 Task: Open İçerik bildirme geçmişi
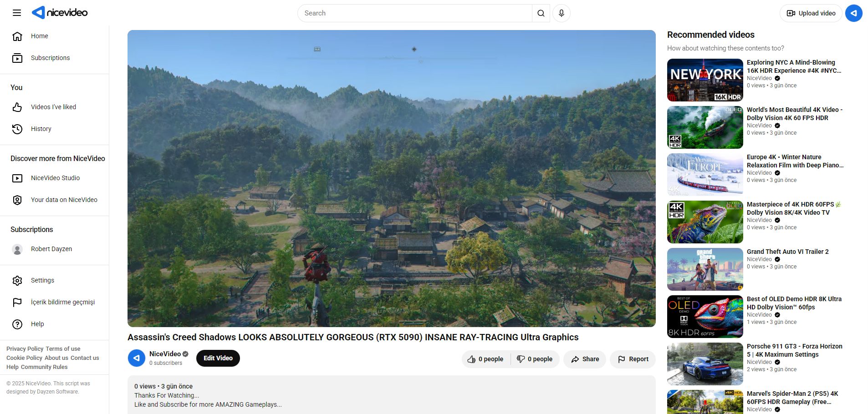pos(55,302)
